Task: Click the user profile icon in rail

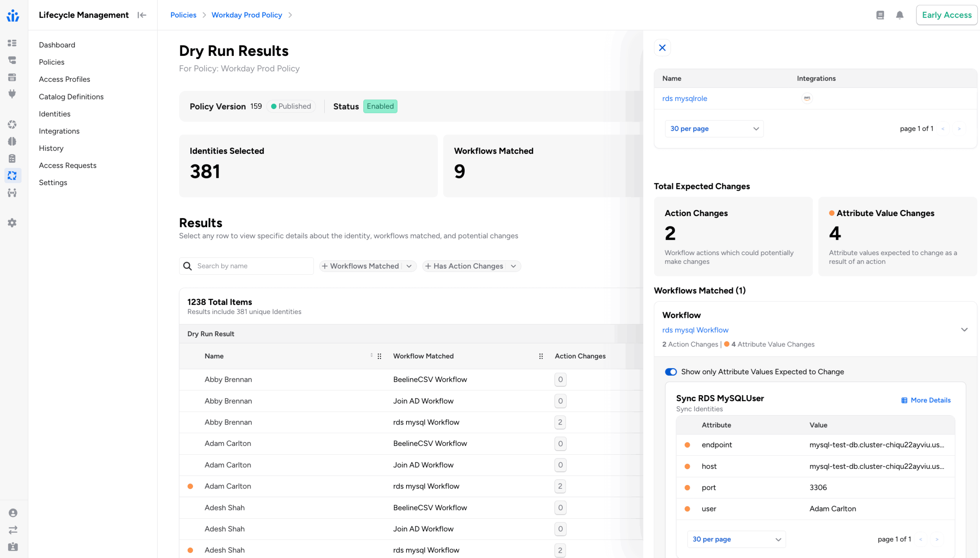Action: [x=13, y=512]
